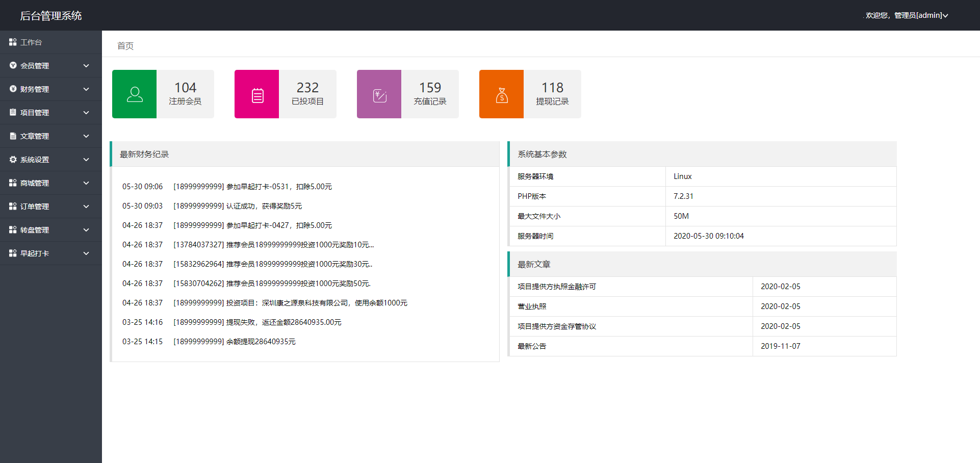Open the 项目管理 menu
Viewport: 980px width, 463px height.
[x=51, y=113]
